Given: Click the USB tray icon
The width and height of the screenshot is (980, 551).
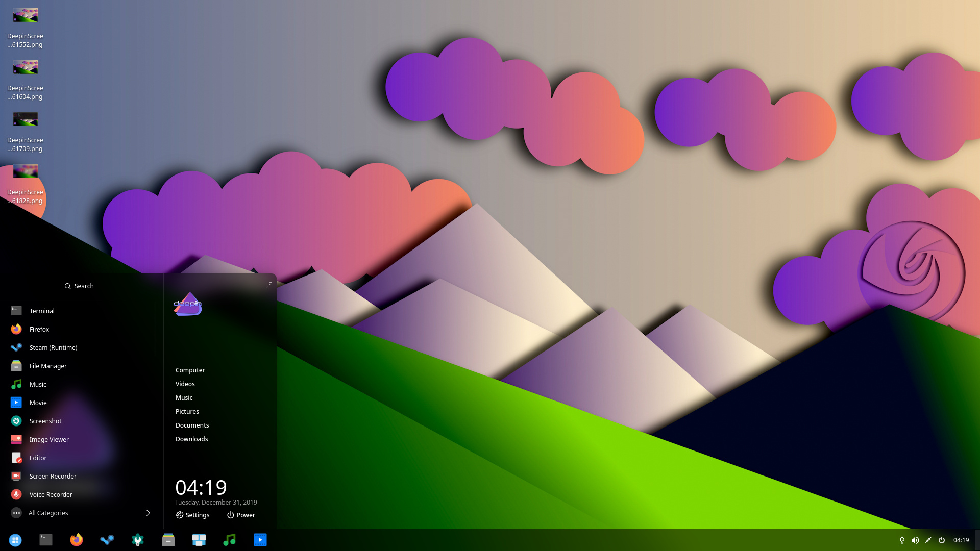Looking at the screenshot, I should pos(902,540).
